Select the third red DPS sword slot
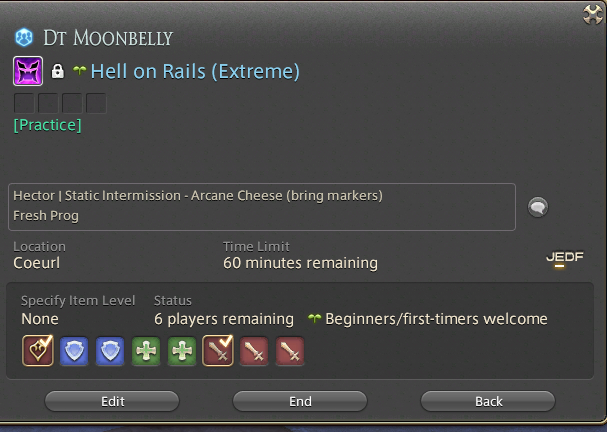The height and width of the screenshot is (432, 607). tap(254, 351)
